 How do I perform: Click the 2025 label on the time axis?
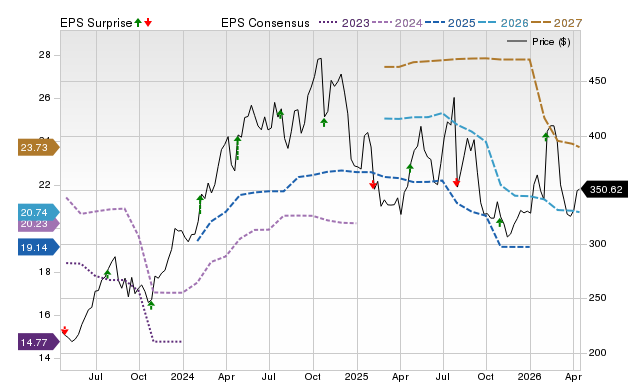[356, 376]
